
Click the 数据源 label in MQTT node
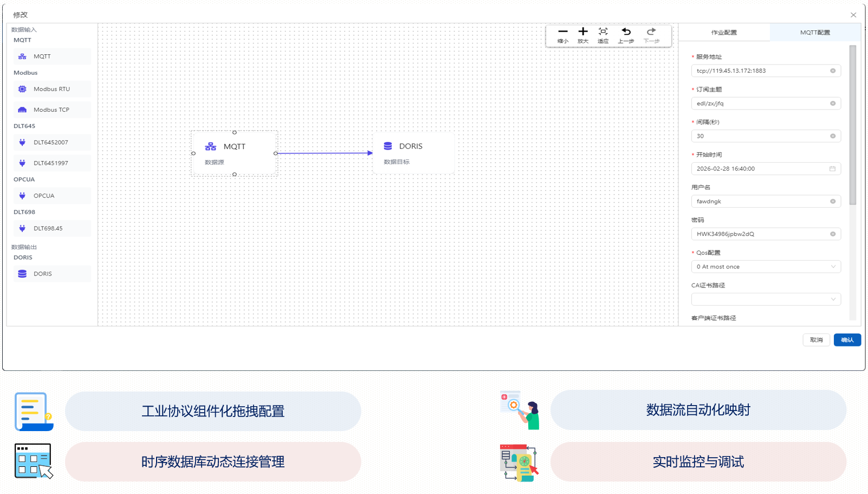point(215,162)
